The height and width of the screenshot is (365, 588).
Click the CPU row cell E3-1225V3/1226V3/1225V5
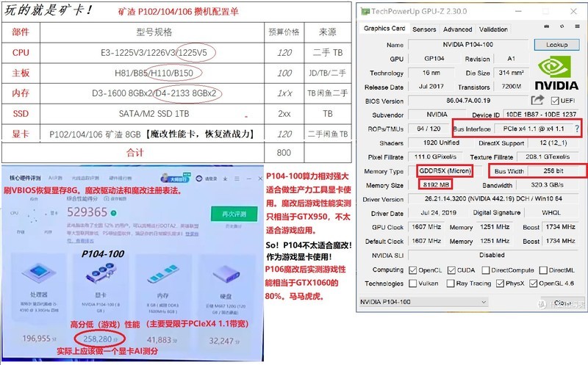(154, 53)
